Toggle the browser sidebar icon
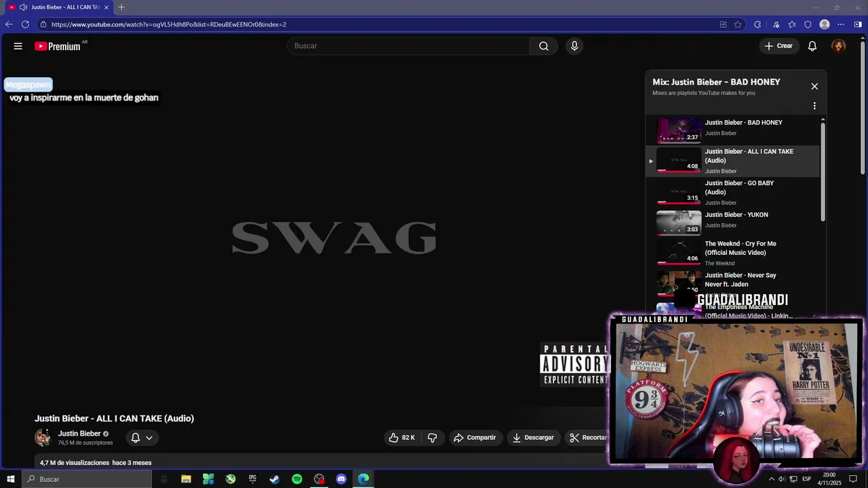Screen dimensions: 868x488 click(x=858, y=24)
